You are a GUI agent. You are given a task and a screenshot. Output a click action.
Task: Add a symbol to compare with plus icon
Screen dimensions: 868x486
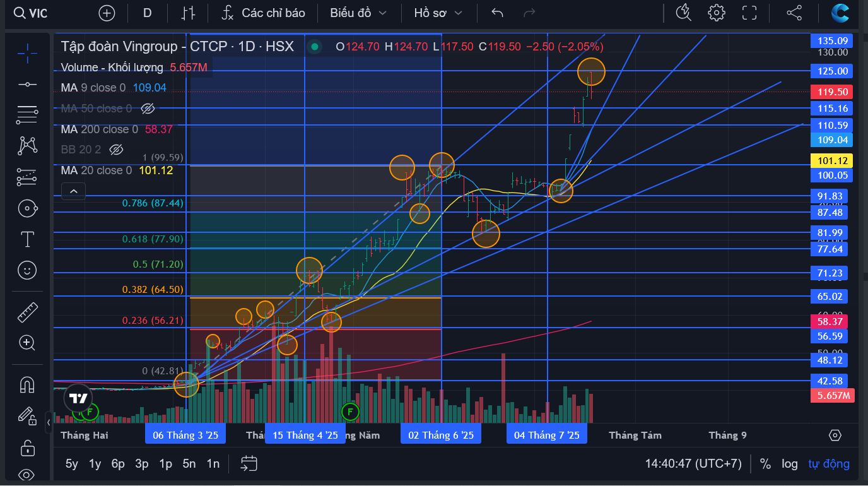(x=107, y=13)
